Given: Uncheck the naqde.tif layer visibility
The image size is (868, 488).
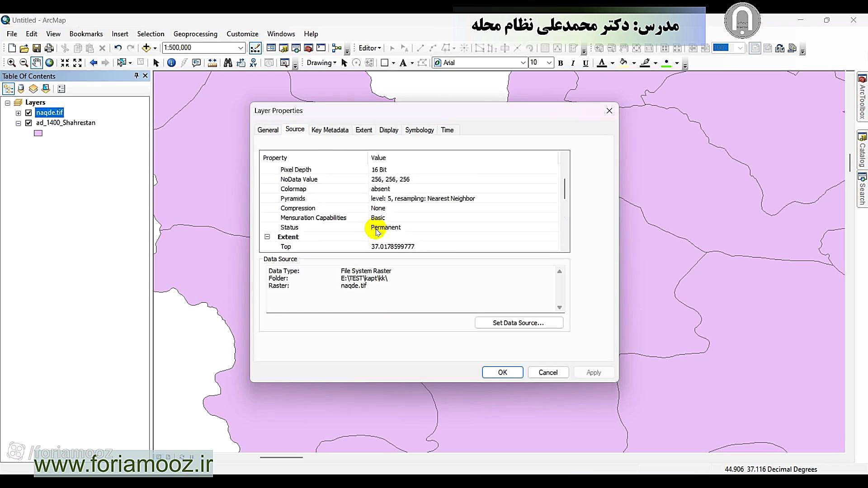Looking at the screenshot, I should [x=29, y=113].
